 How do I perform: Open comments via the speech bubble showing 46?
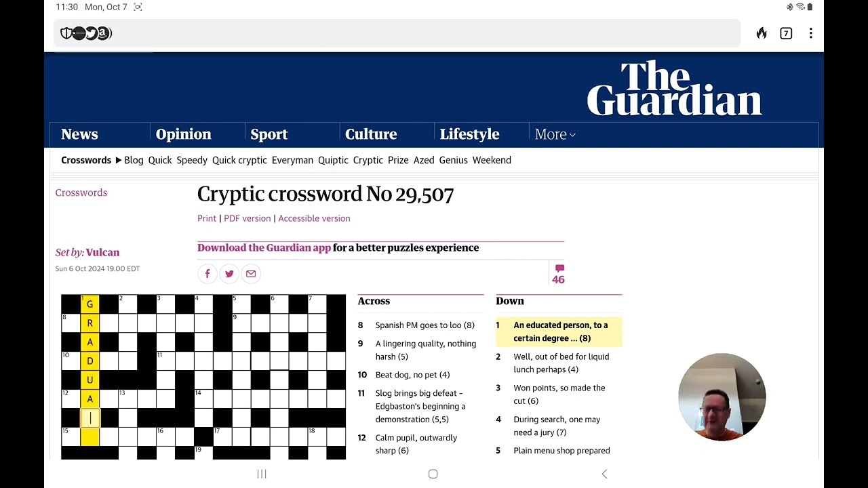[558, 273]
